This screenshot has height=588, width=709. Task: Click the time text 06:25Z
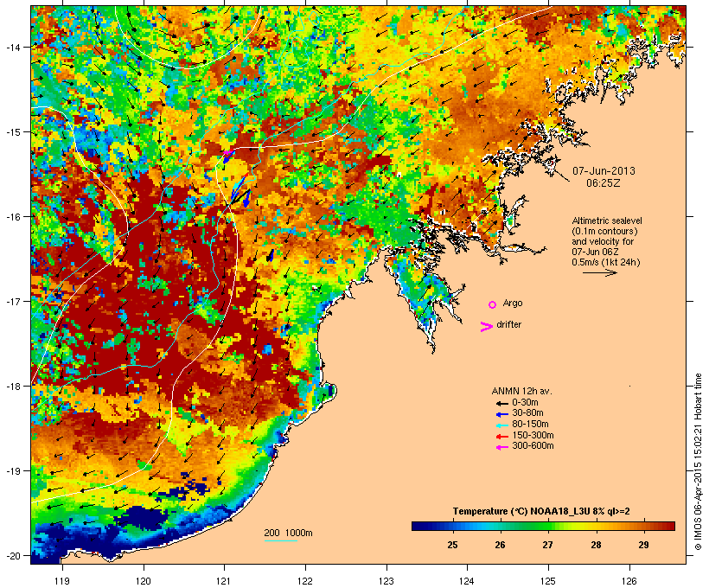click(x=604, y=183)
